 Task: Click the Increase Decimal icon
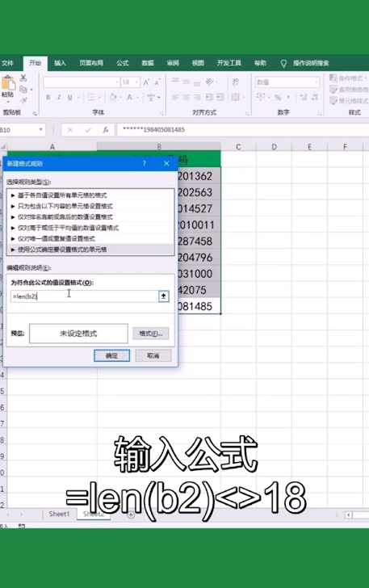(304, 98)
